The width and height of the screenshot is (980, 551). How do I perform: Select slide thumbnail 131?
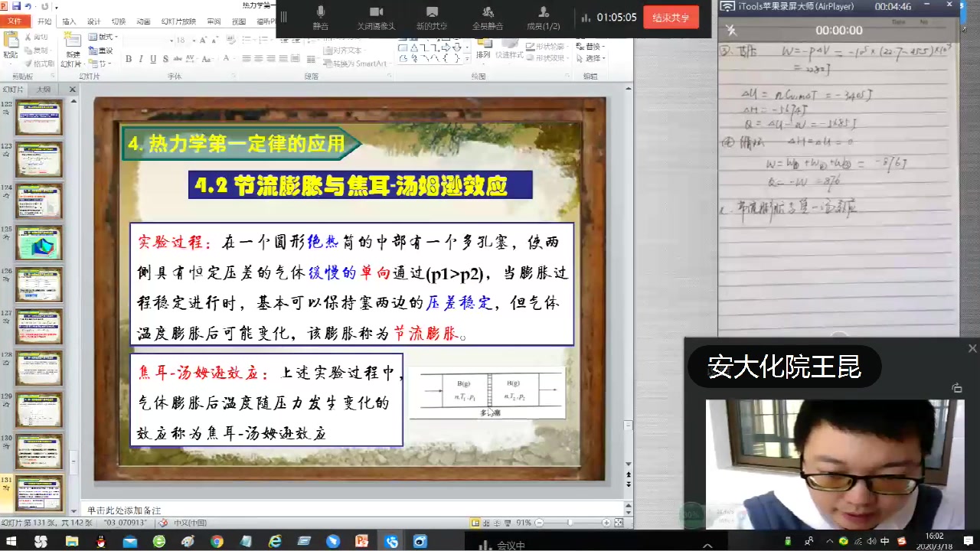point(40,493)
